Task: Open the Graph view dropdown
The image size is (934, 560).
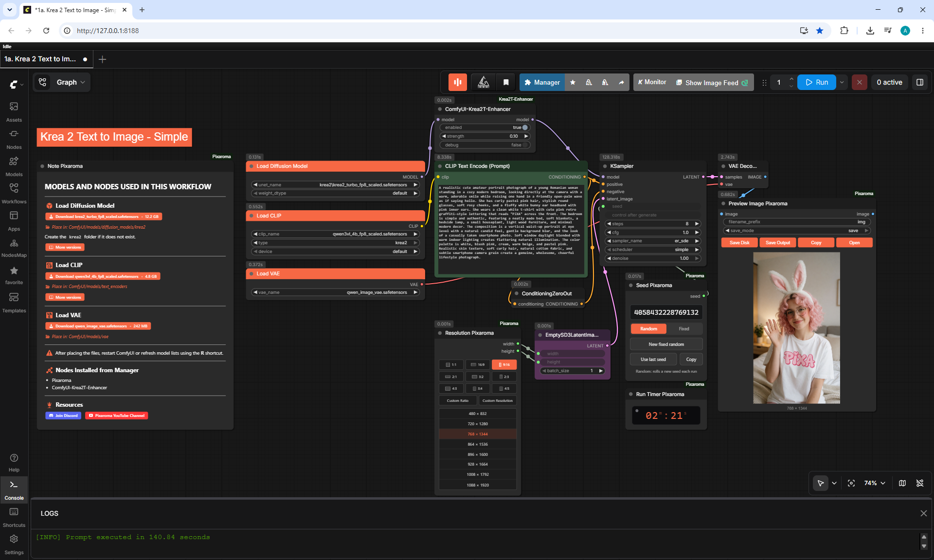Action: (61, 82)
